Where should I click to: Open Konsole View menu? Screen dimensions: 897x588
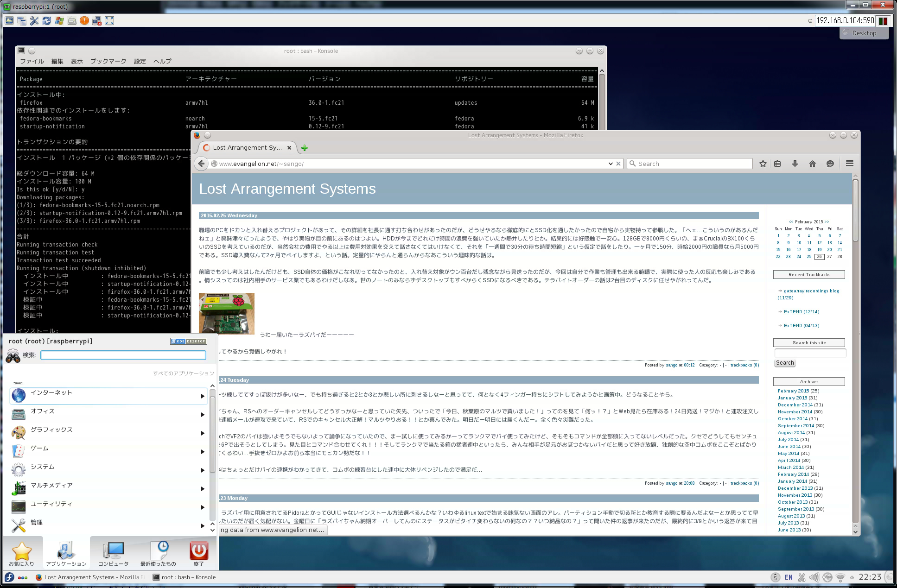pos(77,61)
